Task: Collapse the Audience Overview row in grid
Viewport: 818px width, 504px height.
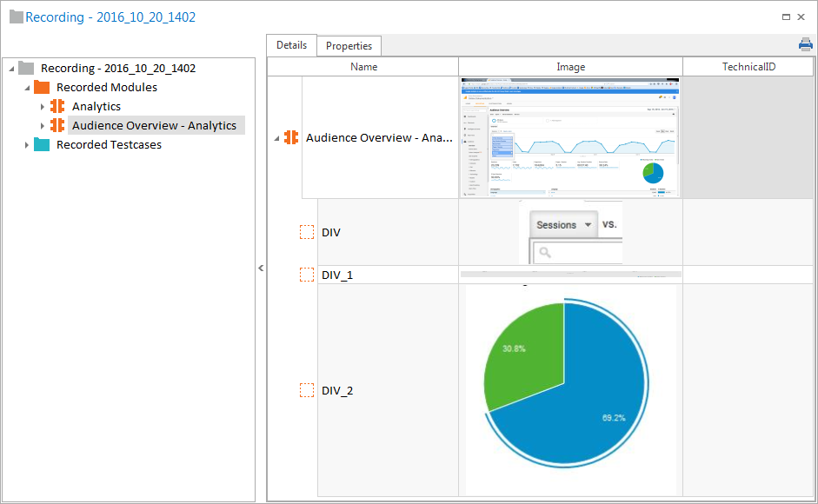Action: pos(277,138)
